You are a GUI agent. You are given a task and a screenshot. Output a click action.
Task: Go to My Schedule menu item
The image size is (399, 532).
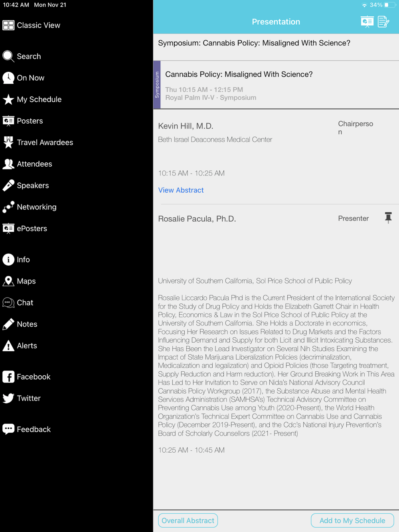[x=39, y=99]
